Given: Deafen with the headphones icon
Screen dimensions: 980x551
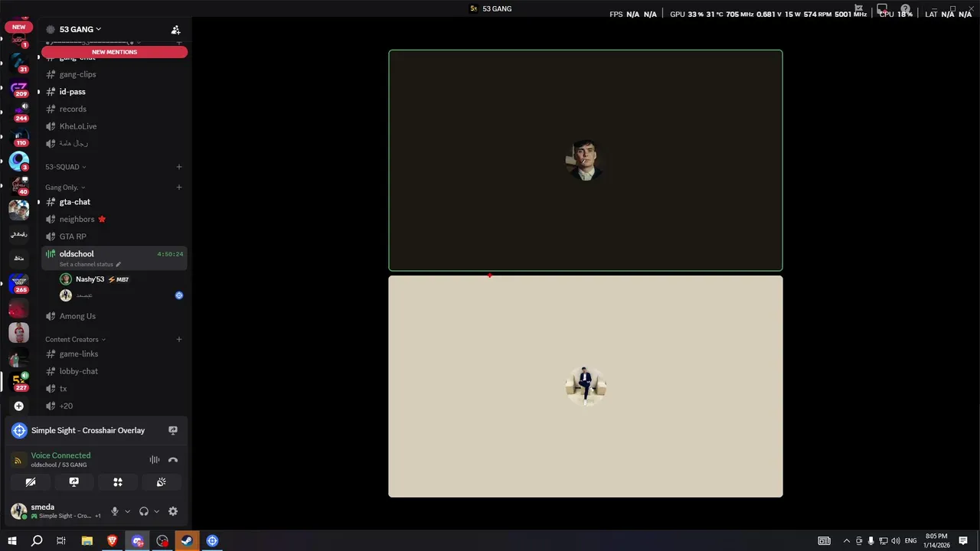Looking at the screenshot, I should coord(144,511).
